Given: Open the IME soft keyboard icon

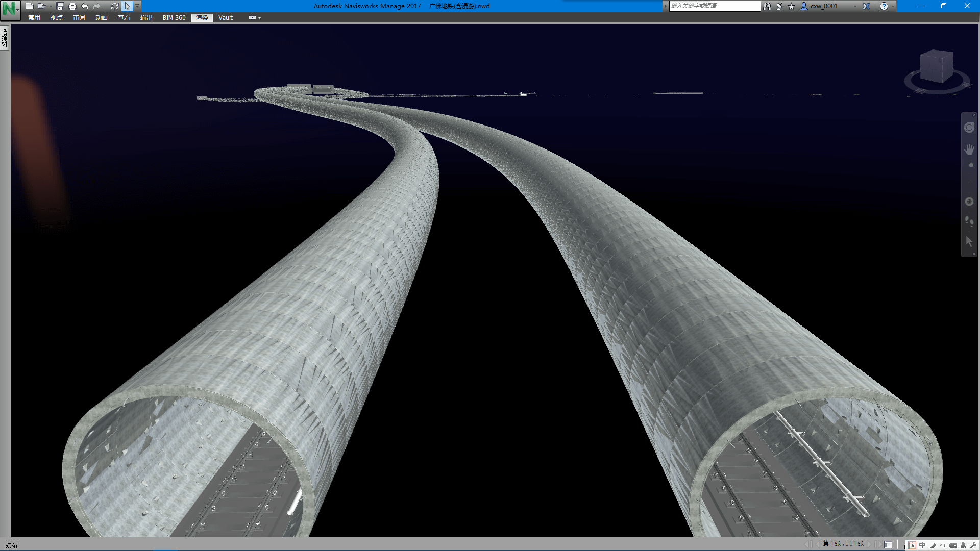Looking at the screenshot, I should pyautogui.click(x=953, y=545).
